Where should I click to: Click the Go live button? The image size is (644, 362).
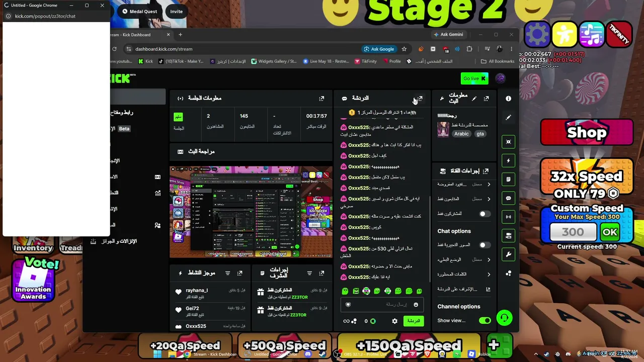[x=474, y=78]
